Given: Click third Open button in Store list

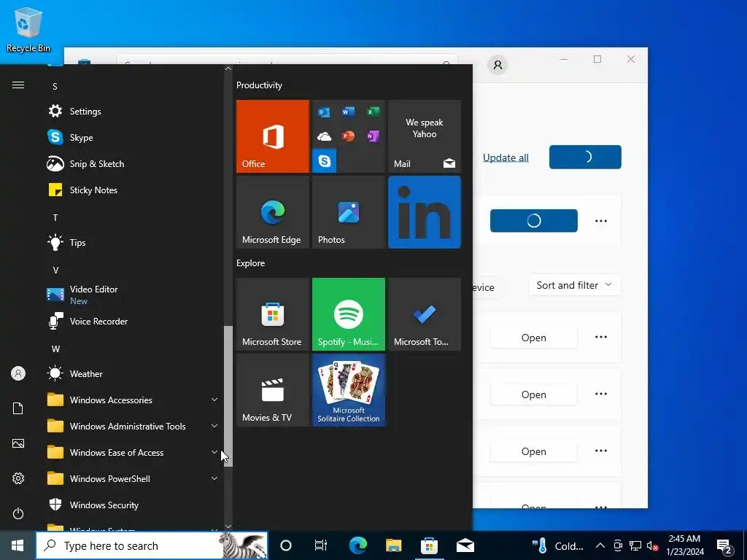Looking at the screenshot, I should (533, 451).
